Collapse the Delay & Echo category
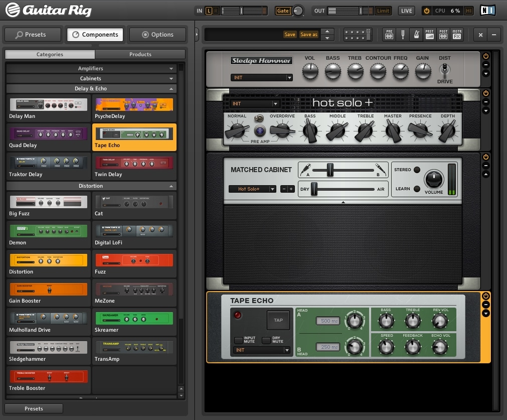 (x=91, y=88)
